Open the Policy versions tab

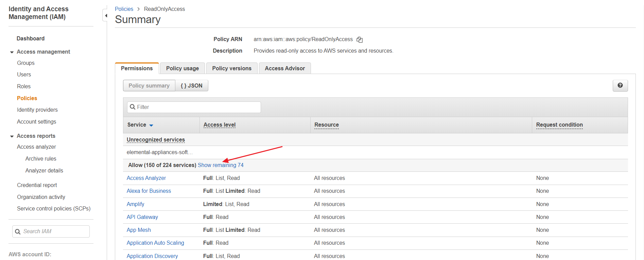pos(232,68)
